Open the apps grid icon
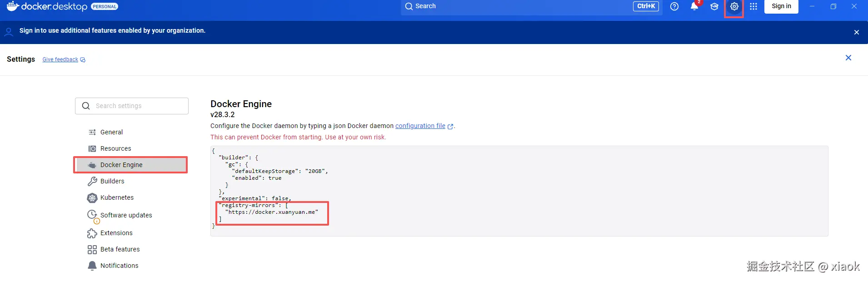This screenshot has width=868, height=281. pyautogui.click(x=753, y=6)
